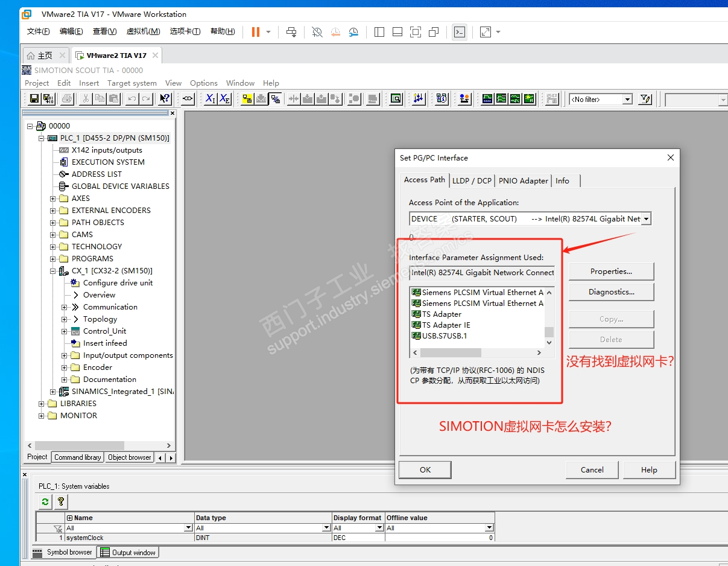This screenshot has width=728, height=566.
Task: Click the Save project toolbar icon
Action: click(x=34, y=99)
